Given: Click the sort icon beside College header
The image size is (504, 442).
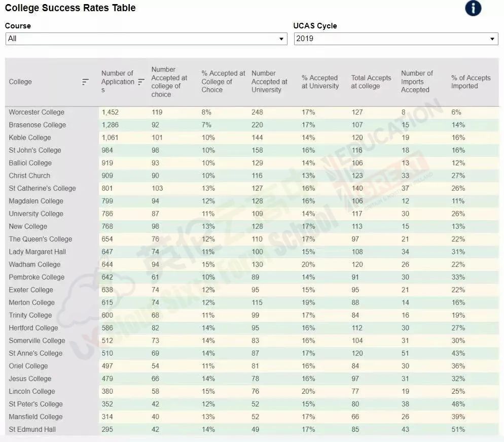Looking at the screenshot, I should coord(85,82).
